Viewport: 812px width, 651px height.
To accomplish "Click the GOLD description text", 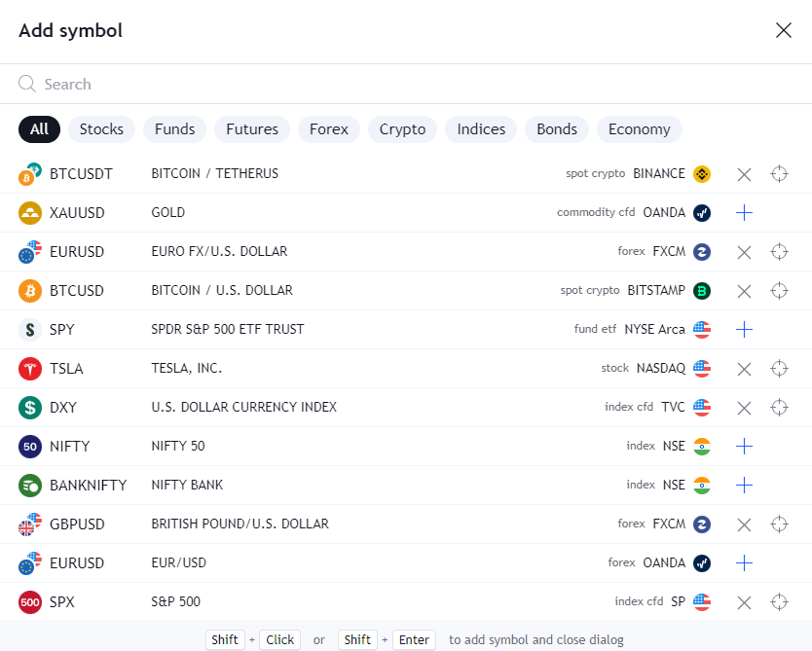I will [x=167, y=213].
